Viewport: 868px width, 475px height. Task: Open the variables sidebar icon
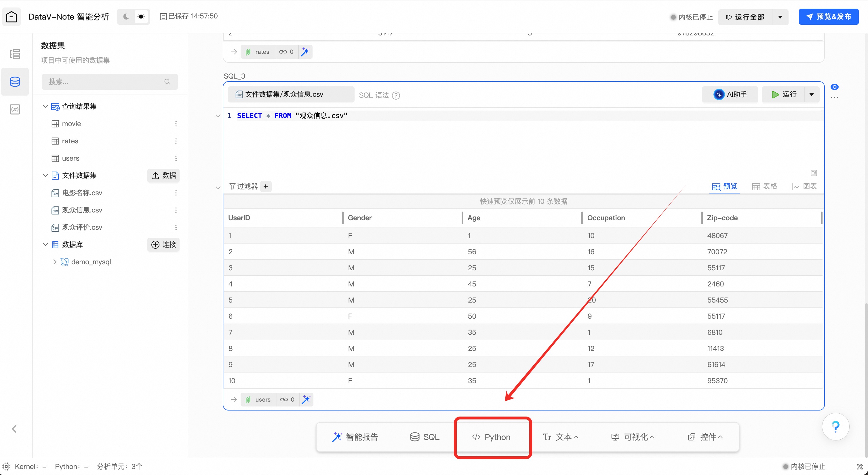(15, 109)
